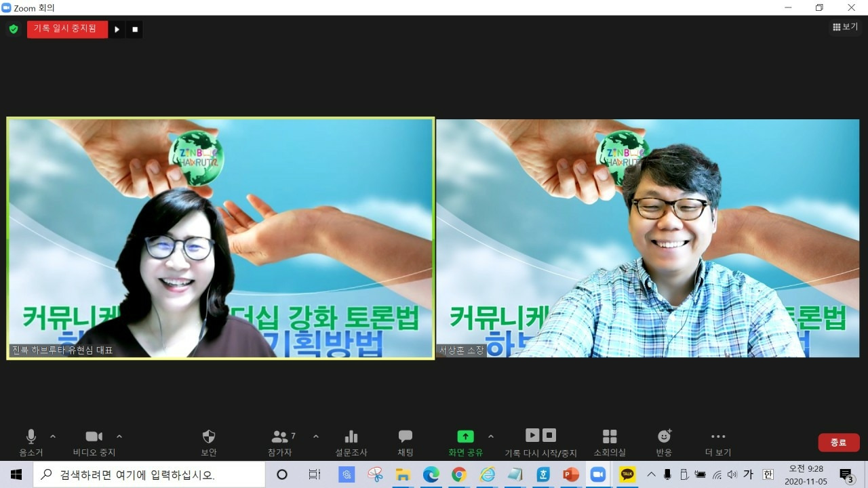
Task: Open Breakout Rooms (소회의실)
Action: pos(610,442)
